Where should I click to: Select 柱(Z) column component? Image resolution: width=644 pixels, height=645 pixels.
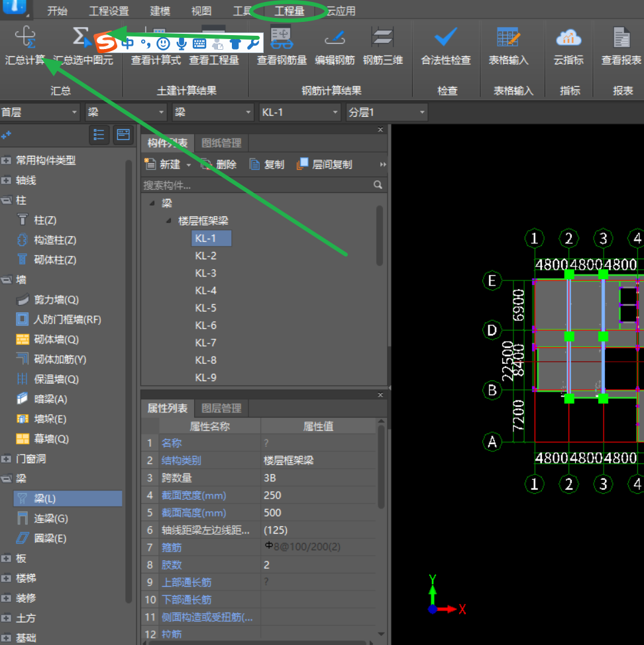tap(45, 220)
